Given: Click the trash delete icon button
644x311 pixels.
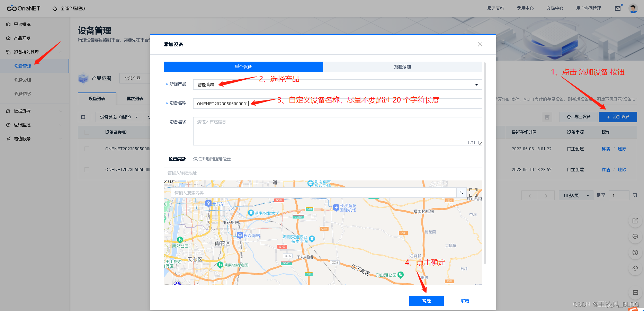Looking at the screenshot, I should click(x=547, y=117).
